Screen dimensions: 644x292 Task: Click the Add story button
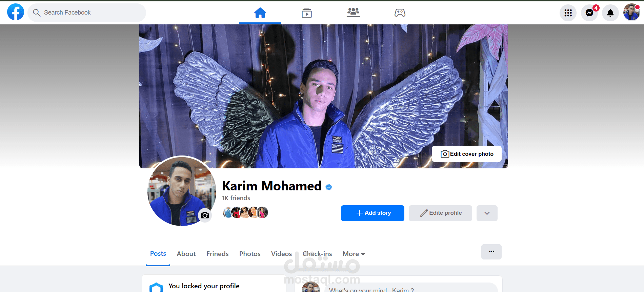(x=373, y=213)
